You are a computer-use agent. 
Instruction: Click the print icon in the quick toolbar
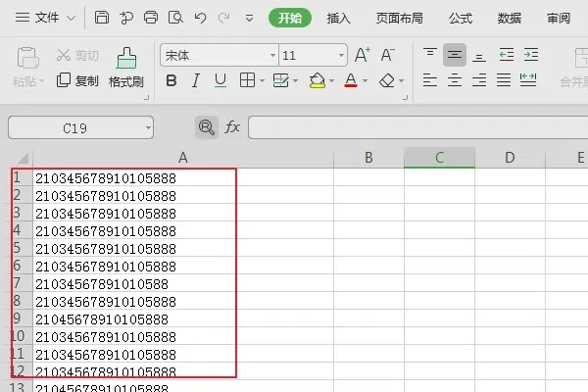(x=151, y=18)
